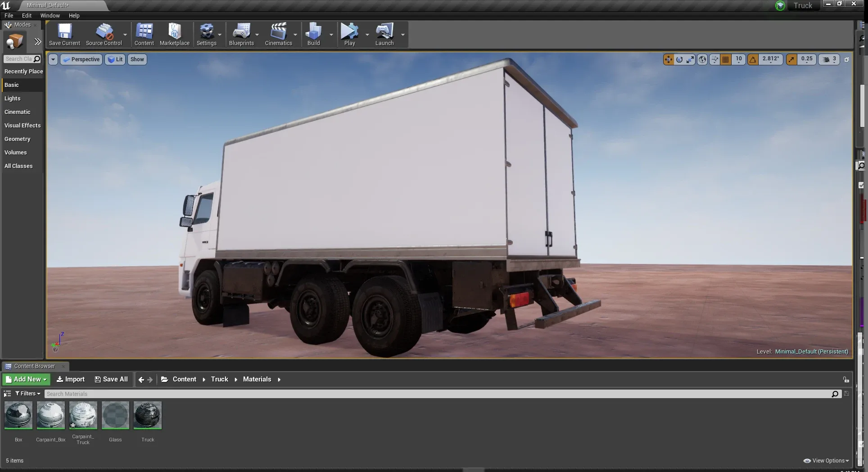Click Truck in the breadcrumb path
Image resolution: width=868 pixels, height=472 pixels.
(x=219, y=379)
